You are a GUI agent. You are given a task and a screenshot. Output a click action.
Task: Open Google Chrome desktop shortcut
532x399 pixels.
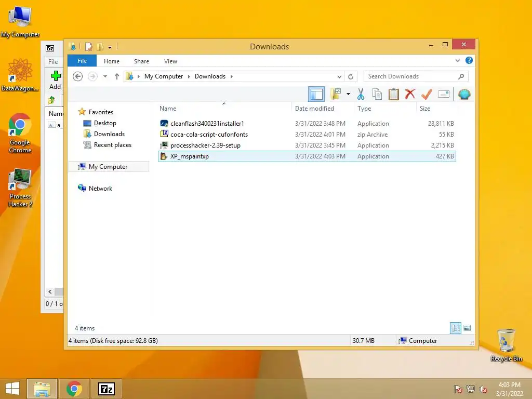[x=20, y=133]
